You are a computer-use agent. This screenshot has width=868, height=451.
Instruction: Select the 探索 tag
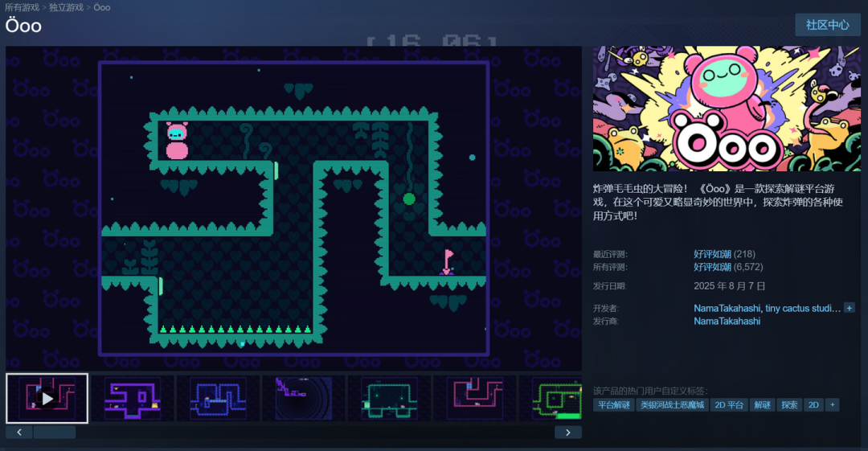pyautogui.click(x=789, y=405)
